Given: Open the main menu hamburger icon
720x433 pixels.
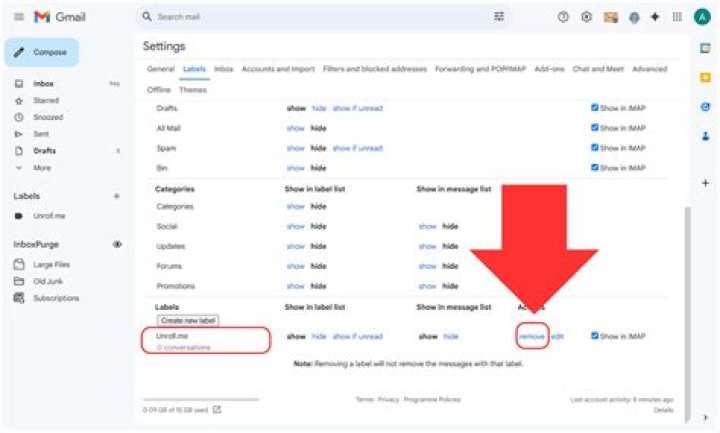Looking at the screenshot, I should tap(19, 17).
